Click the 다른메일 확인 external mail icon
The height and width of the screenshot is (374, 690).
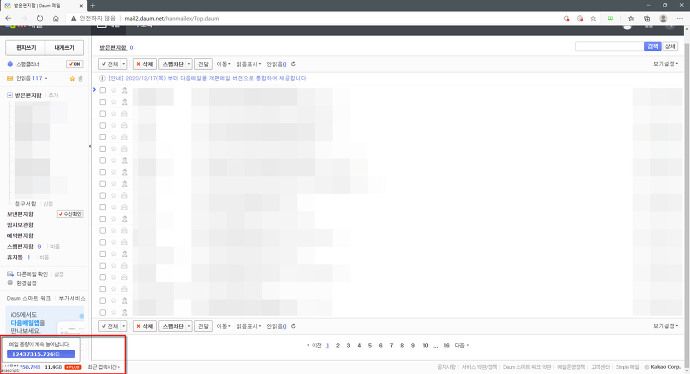click(10, 274)
